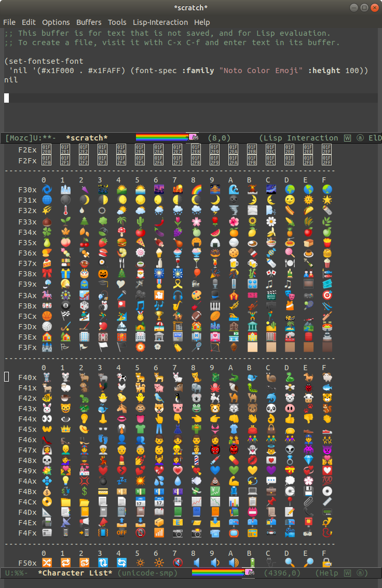Click the hamburger emoji in row F35x
Screen dimensions: 382x588
pyautogui.click(x=121, y=242)
